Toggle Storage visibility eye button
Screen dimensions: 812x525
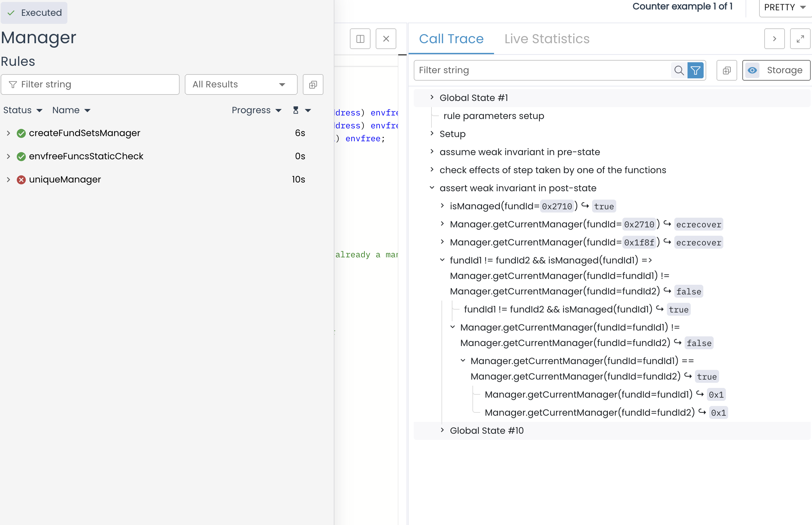pos(752,70)
